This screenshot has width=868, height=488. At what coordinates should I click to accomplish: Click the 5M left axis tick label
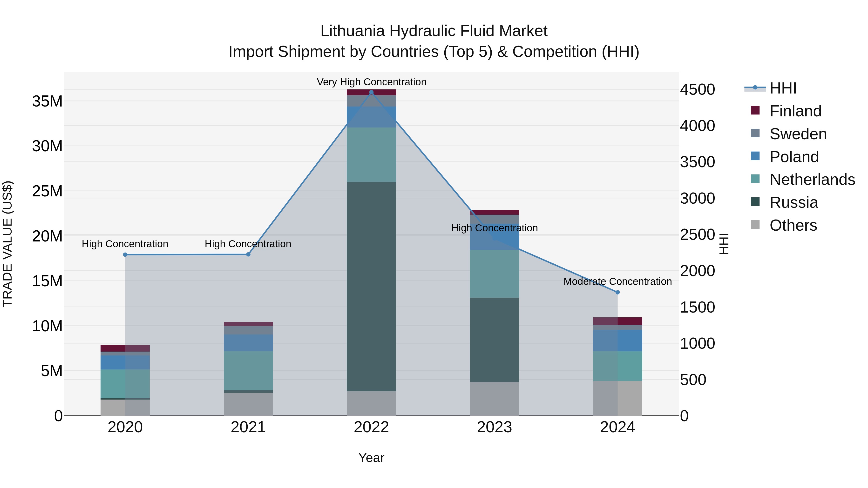tap(52, 371)
